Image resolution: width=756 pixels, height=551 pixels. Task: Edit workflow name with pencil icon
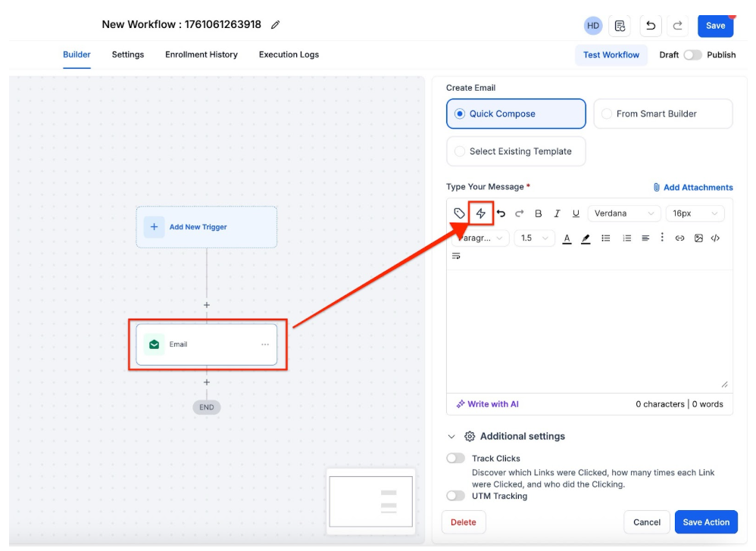275,25
